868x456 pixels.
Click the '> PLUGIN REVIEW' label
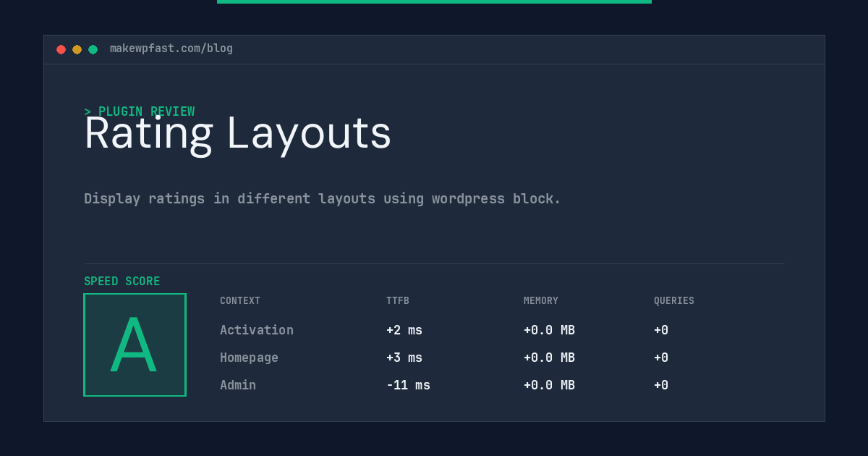pos(140,111)
